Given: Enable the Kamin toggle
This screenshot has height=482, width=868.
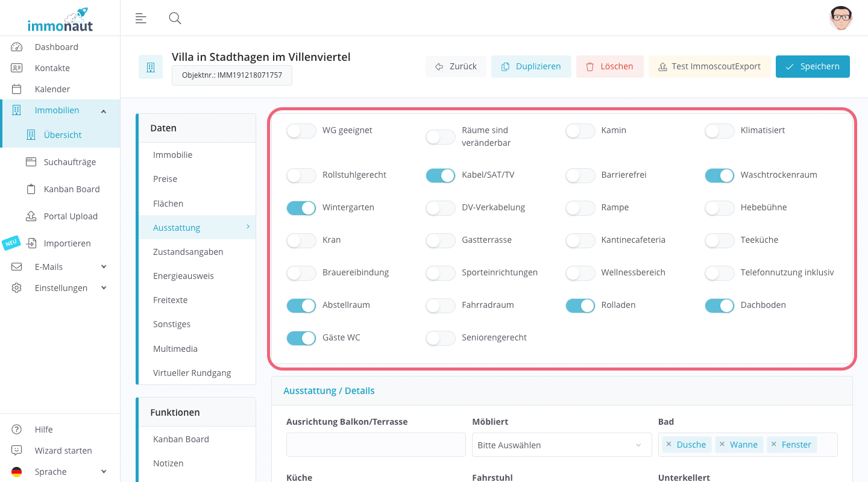Looking at the screenshot, I should coord(580,131).
